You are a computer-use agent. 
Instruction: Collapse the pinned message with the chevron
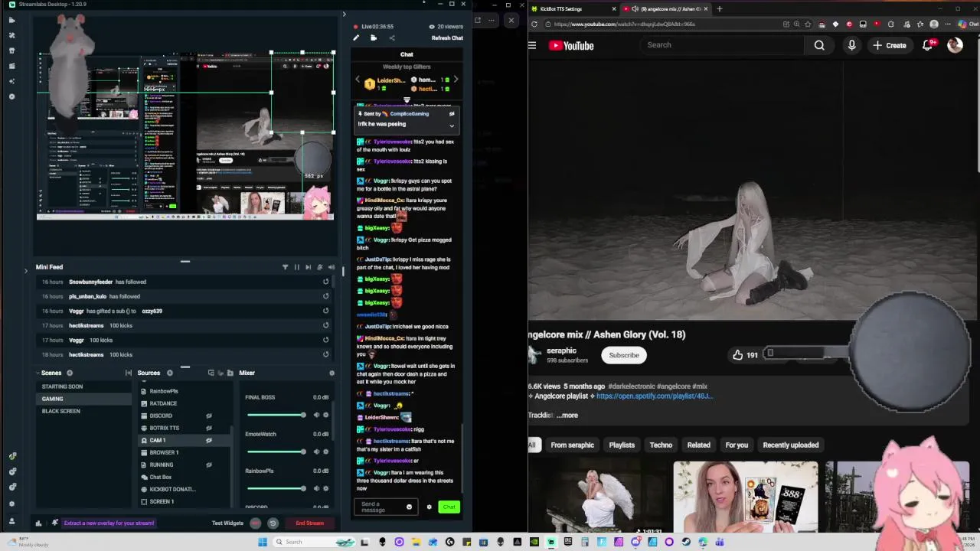click(x=452, y=126)
